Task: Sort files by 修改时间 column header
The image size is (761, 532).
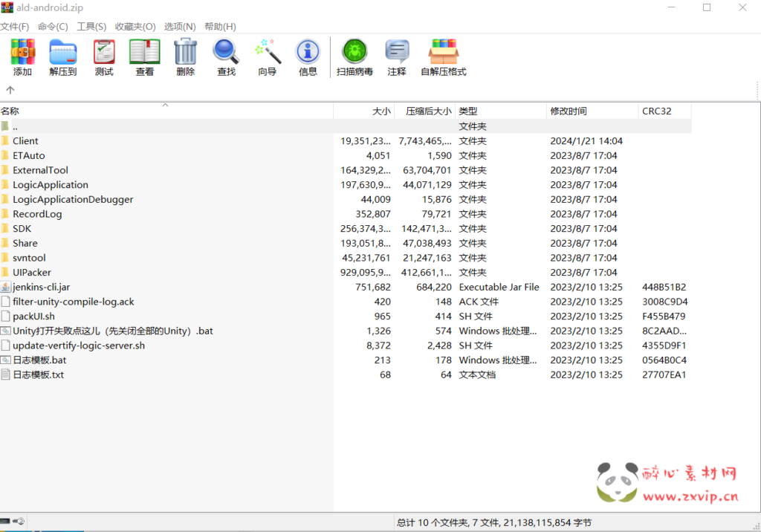Action: click(569, 111)
